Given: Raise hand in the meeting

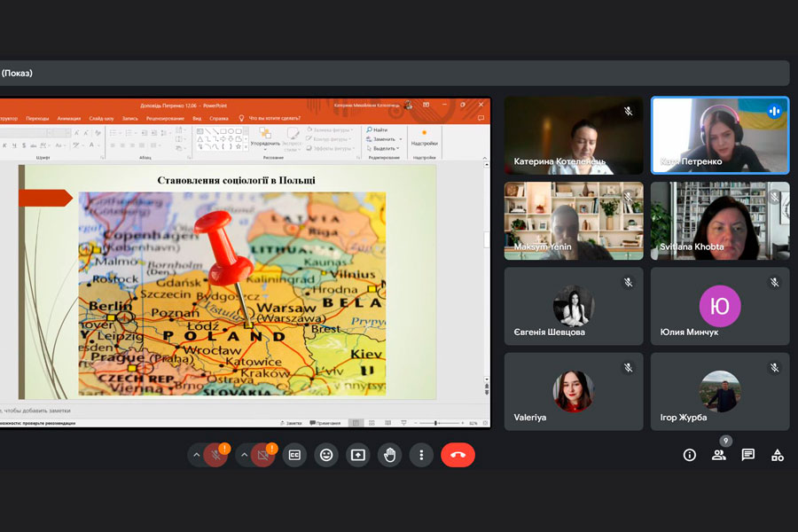Looking at the screenshot, I should (389, 455).
